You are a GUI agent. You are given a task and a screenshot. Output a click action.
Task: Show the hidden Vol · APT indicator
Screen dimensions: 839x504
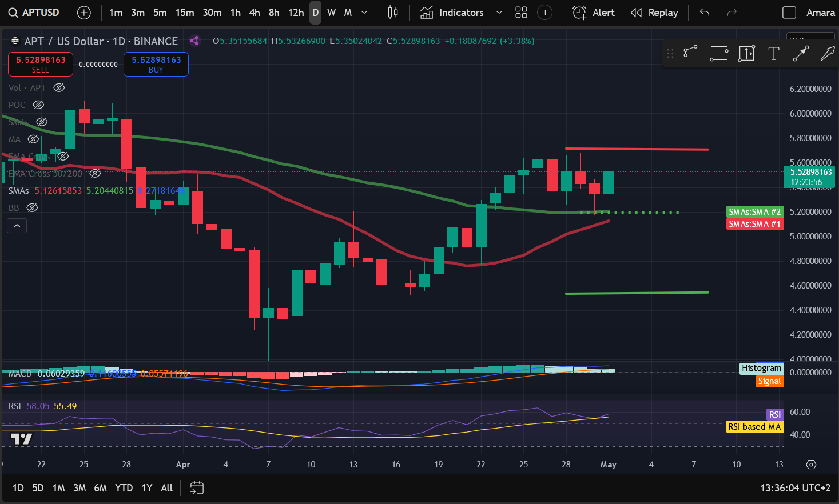pyautogui.click(x=59, y=87)
